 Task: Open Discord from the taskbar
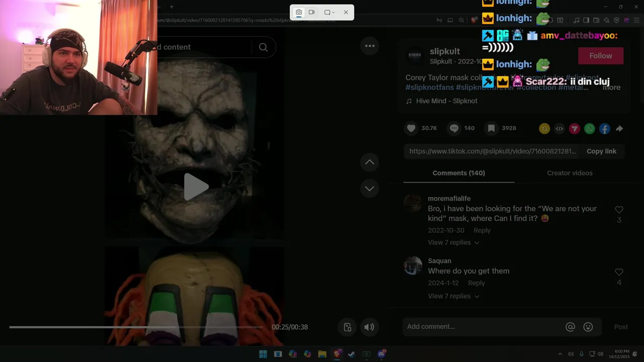pyautogui.click(x=381, y=354)
